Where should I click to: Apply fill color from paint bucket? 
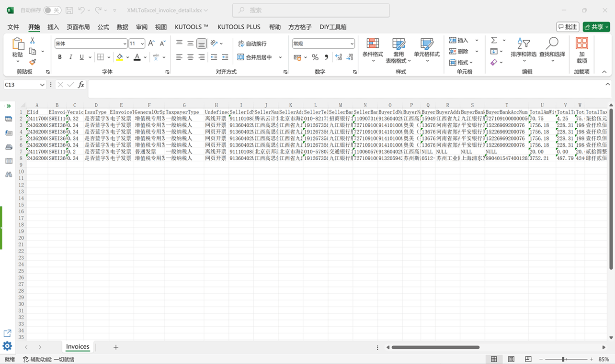coord(120,57)
